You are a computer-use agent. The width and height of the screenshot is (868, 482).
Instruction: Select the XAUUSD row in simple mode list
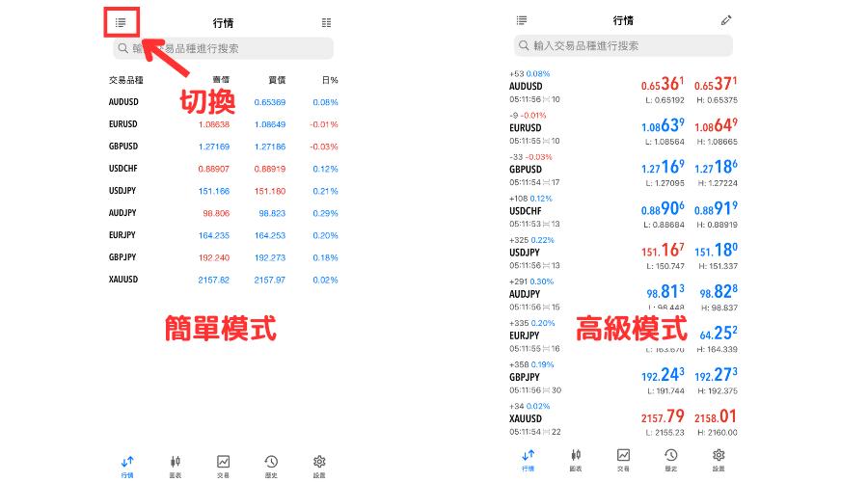pyautogui.click(x=223, y=280)
